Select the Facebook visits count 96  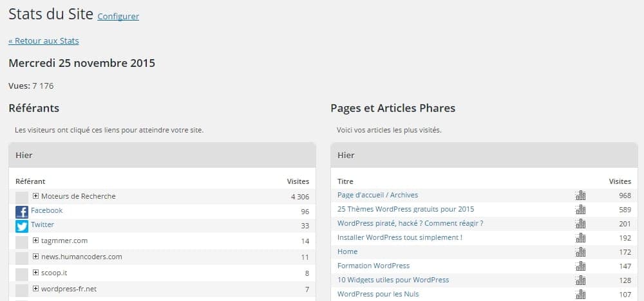tap(305, 212)
